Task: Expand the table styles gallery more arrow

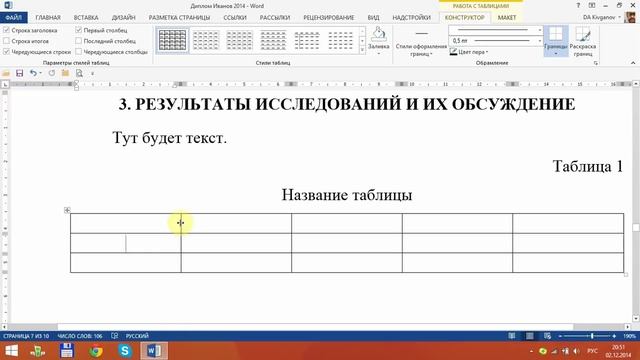Action: pos(362,50)
